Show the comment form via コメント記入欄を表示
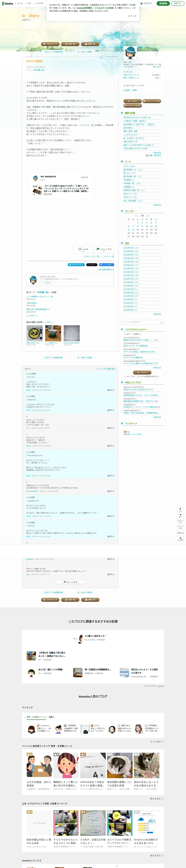Viewport: 186px width, 868px height. click(106, 369)
